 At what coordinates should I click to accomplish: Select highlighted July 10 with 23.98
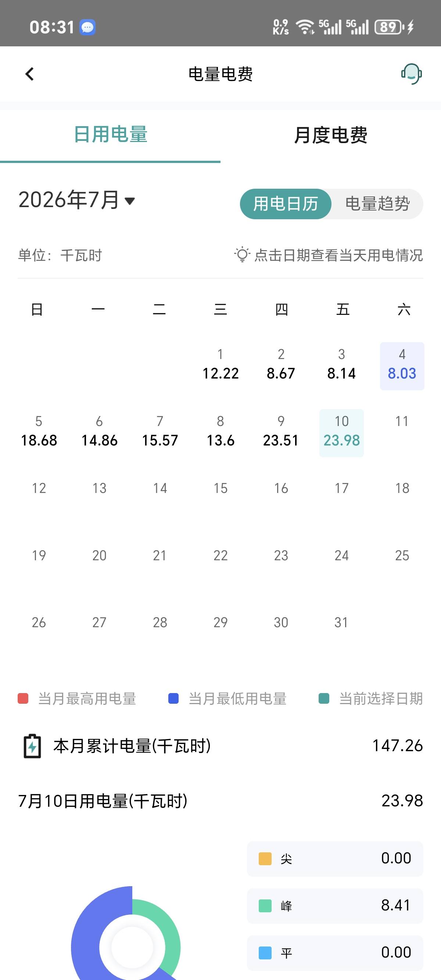[341, 433]
